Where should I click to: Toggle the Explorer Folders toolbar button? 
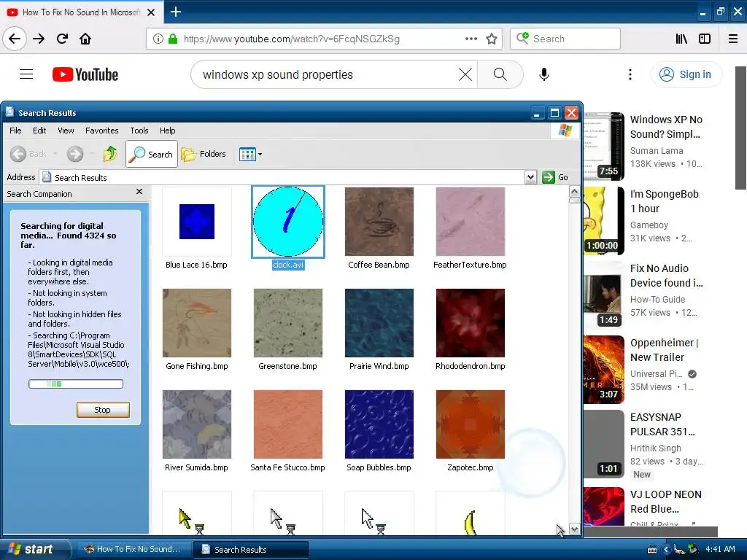tap(204, 154)
